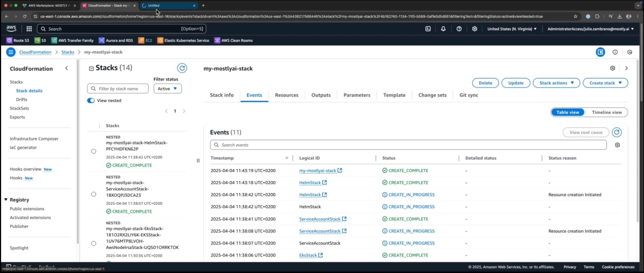This screenshot has height=273, width=644.
Task: Open Events table preferences gear
Action: [x=617, y=145]
